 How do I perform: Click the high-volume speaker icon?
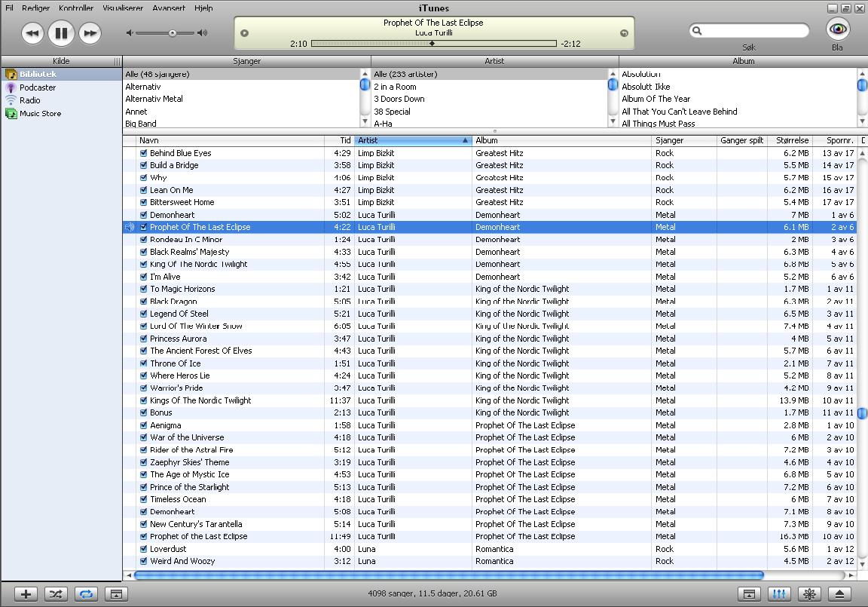(203, 33)
